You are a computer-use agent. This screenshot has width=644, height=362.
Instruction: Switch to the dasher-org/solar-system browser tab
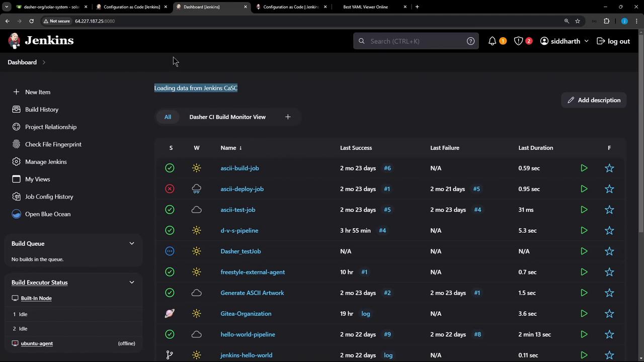(52, 7)
